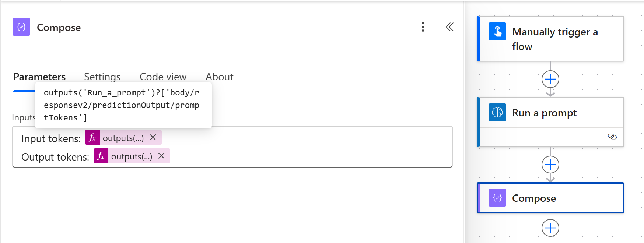Select the About tab
Viewport: 644px width, 243px height.
coord(219,77)
